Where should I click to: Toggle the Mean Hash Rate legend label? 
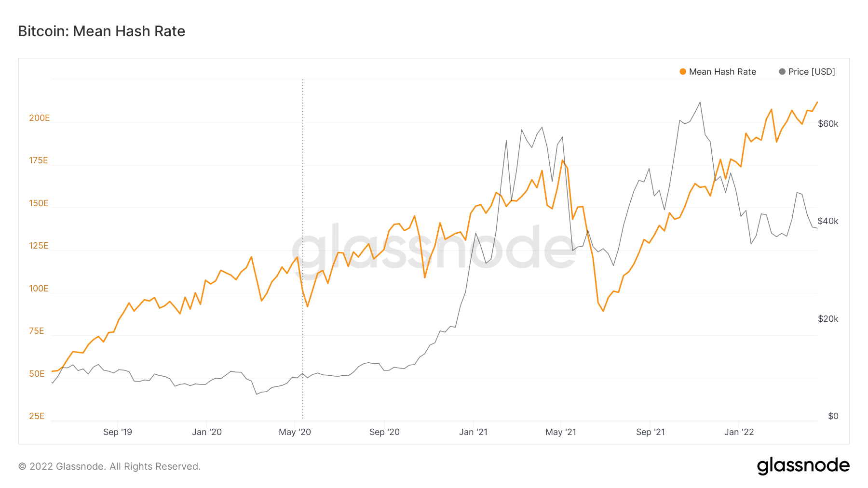click(x=722, y=72)
